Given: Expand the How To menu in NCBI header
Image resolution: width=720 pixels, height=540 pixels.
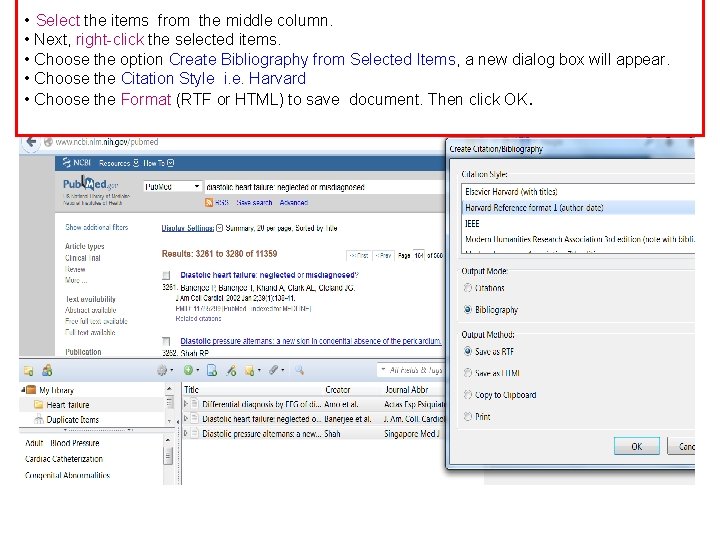Looking at the screenshot, I should coord(158,163).
